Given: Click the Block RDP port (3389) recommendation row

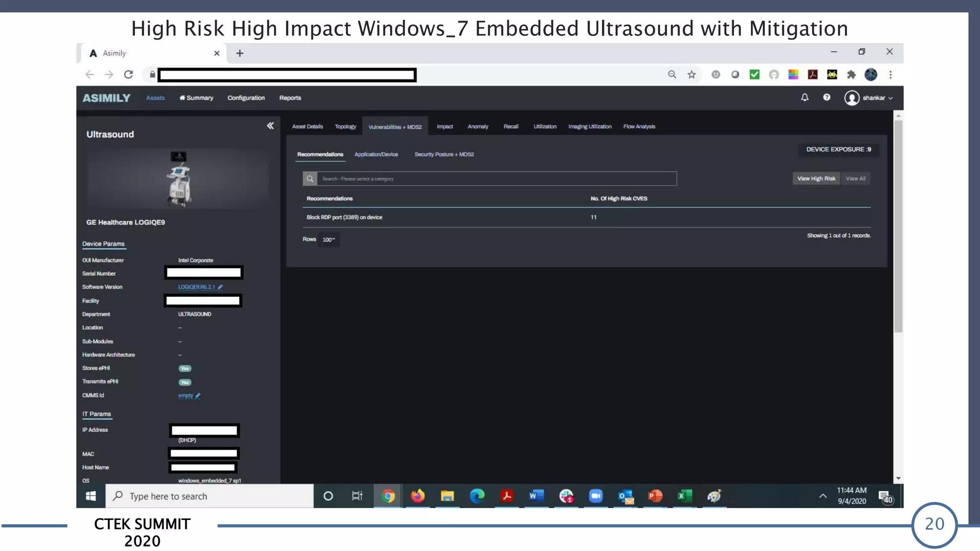Looking at the screenshot, I should (x=587, y=218).
